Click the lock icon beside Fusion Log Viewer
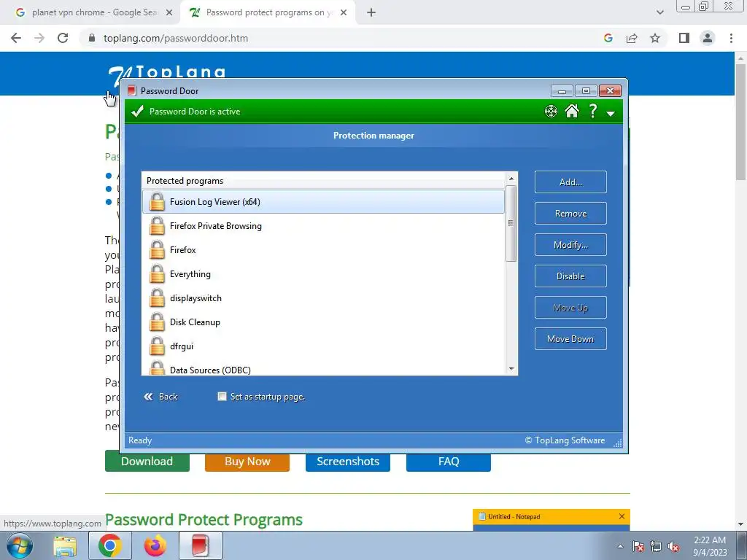 click(156, 202)
